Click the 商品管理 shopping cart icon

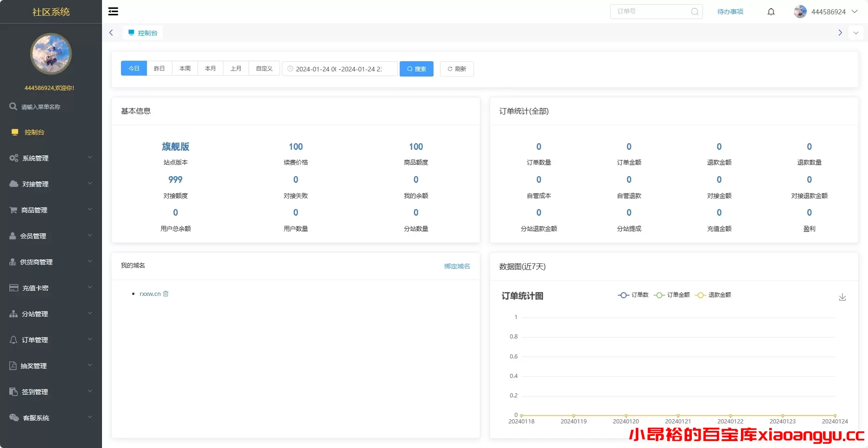coord(13,210)
